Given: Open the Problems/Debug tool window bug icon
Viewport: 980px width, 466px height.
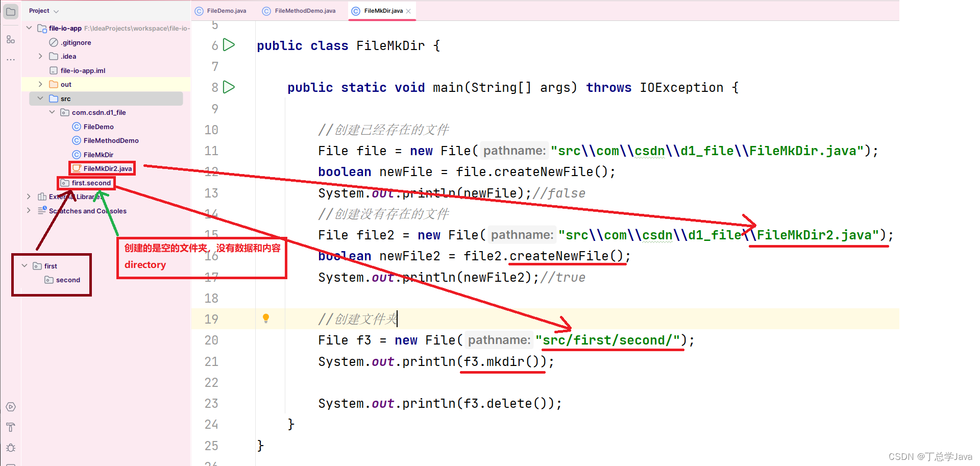Looking at the screenshot, I should point(11,448).
